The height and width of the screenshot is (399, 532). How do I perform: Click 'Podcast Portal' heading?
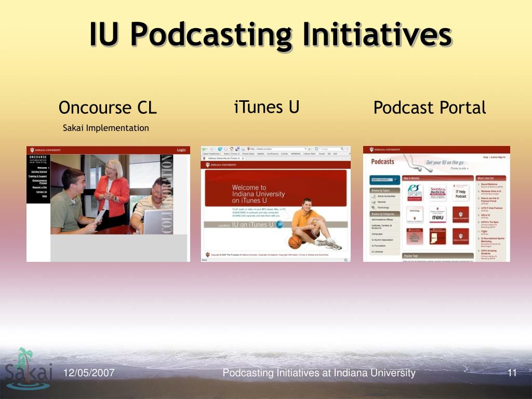430,108
